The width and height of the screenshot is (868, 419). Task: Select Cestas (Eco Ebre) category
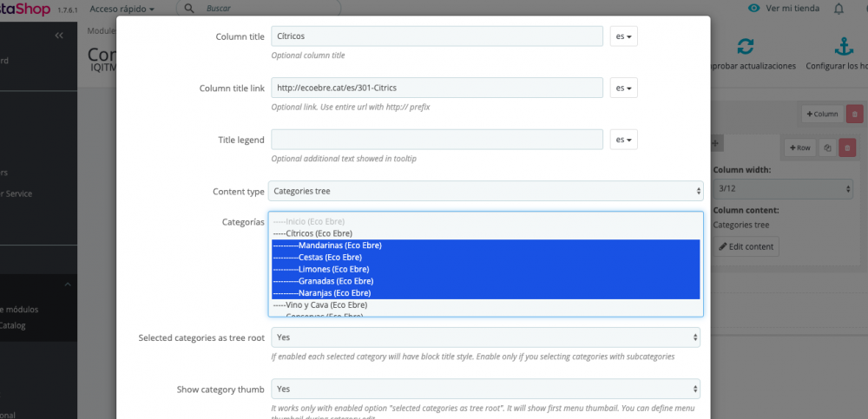485,258
